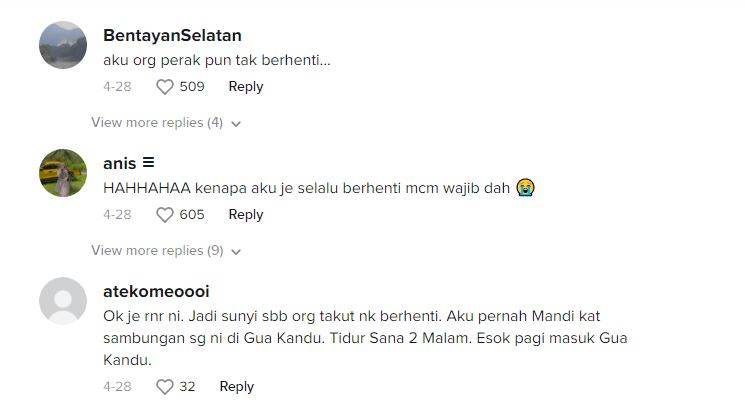Reply to BentayanSelatan's comment
This screenshot has width=745, height=416.
(245, 87)
